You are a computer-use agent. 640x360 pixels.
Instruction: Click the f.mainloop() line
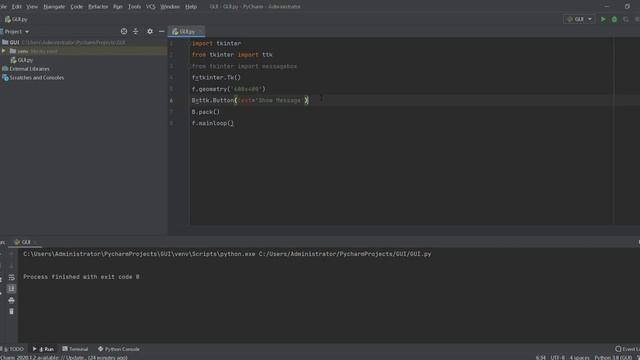[x=213, y=123]
